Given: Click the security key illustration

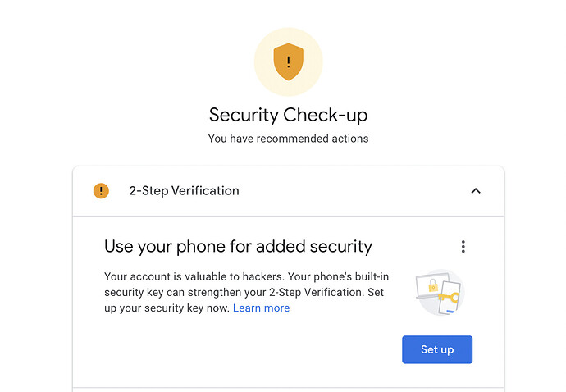Looking at the screenshot, I should (x=440, y=293).
